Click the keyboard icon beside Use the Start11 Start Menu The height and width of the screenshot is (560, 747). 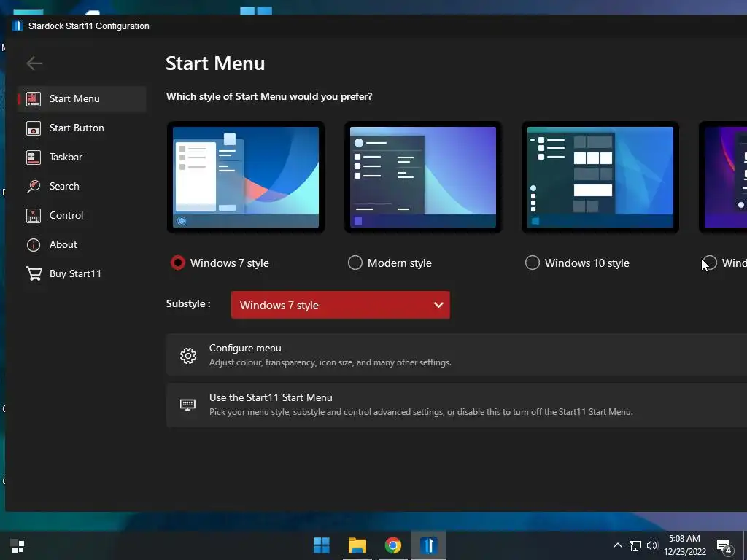point(187,405)
